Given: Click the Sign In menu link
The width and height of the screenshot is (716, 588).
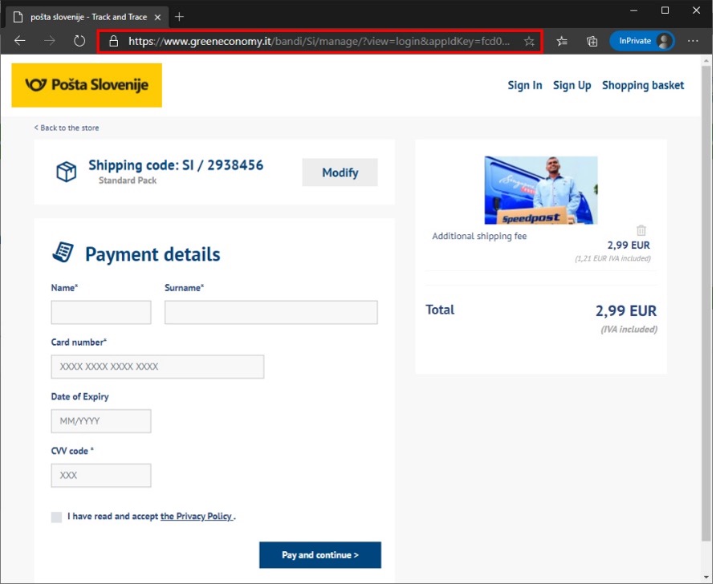Looking at the screenshot, I should [524, 85].
